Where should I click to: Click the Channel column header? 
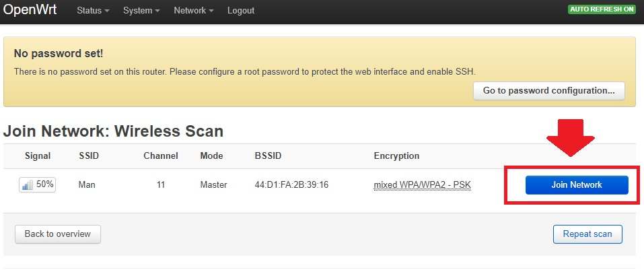(x=161, y=155)
